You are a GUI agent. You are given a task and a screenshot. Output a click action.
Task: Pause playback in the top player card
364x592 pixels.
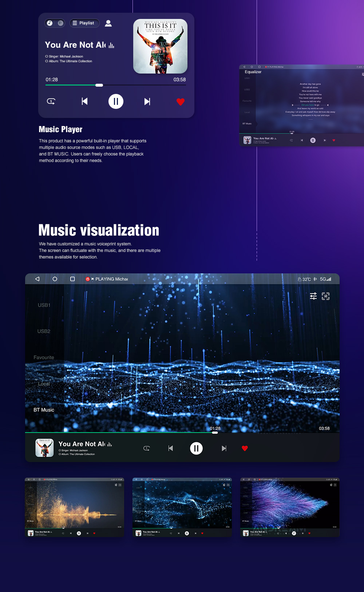click(116, 102)
